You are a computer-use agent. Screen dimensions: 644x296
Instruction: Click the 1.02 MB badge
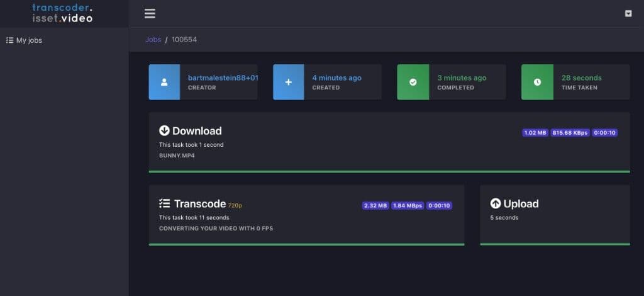pos(535,133)
